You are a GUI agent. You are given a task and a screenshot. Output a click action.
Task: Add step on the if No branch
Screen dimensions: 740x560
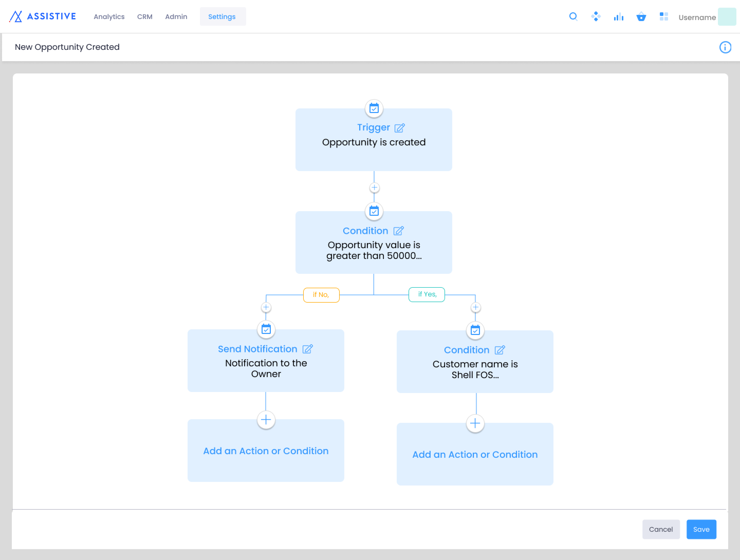(266, 307)
